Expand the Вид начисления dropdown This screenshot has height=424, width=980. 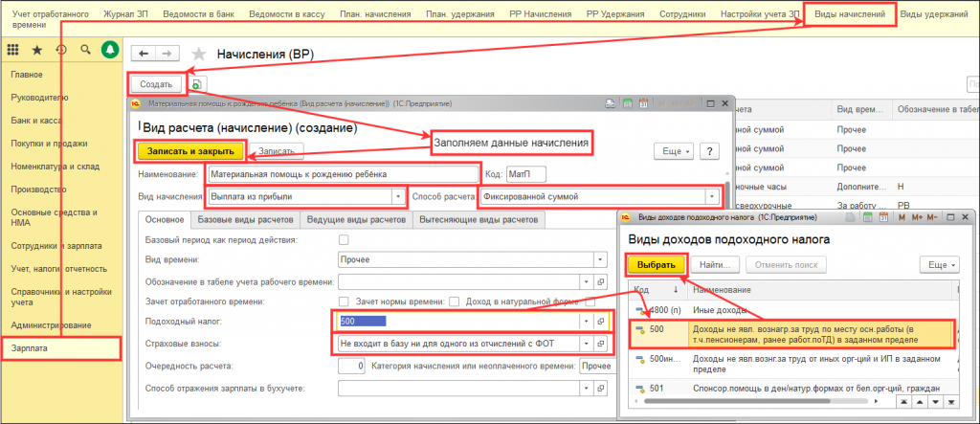coord(397,196)
